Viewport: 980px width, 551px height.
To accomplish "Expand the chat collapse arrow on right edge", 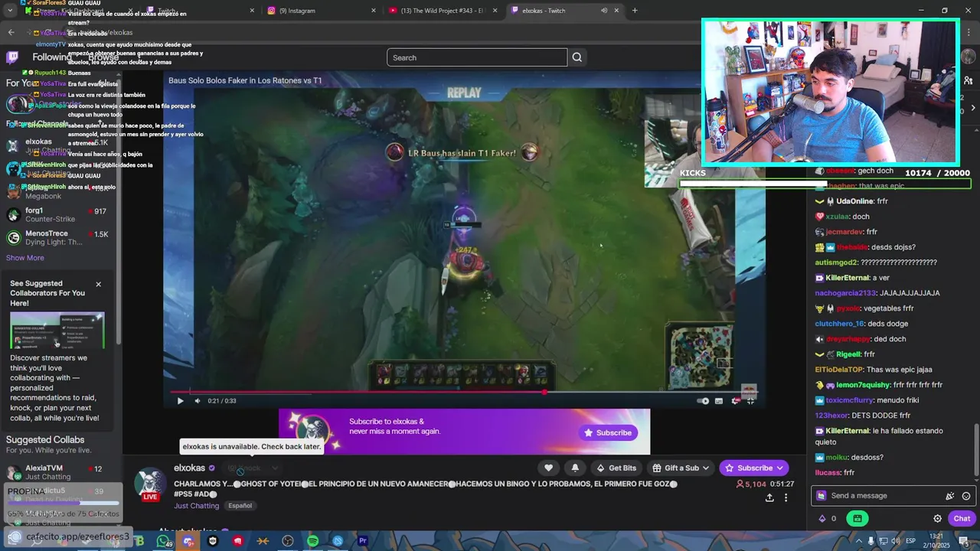I will 973,108.
